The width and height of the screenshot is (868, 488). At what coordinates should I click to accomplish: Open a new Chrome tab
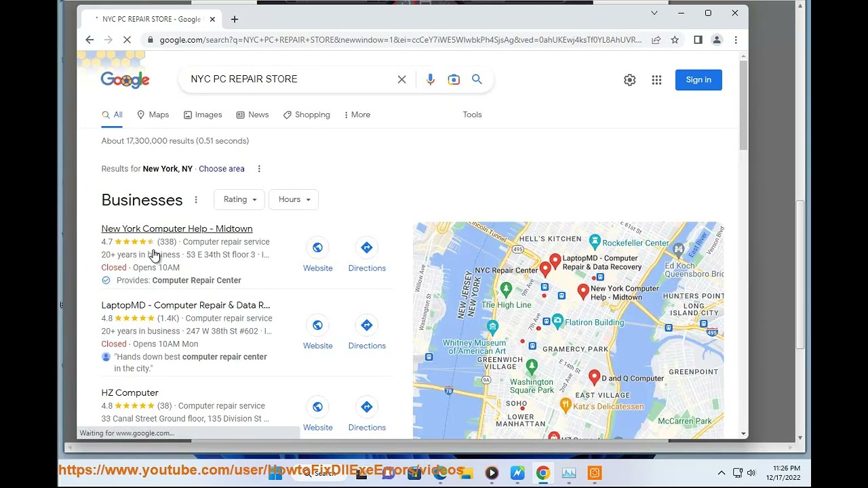coord(235,19)
